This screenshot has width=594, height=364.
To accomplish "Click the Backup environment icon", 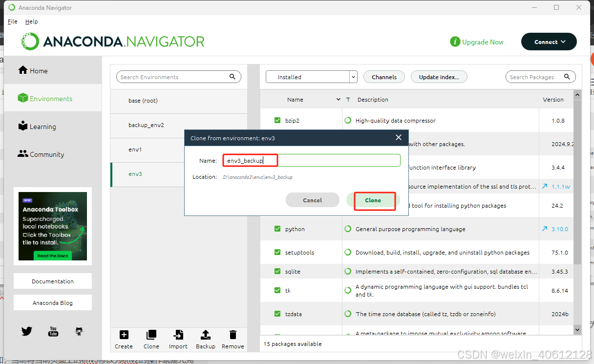I will [206, 335].
